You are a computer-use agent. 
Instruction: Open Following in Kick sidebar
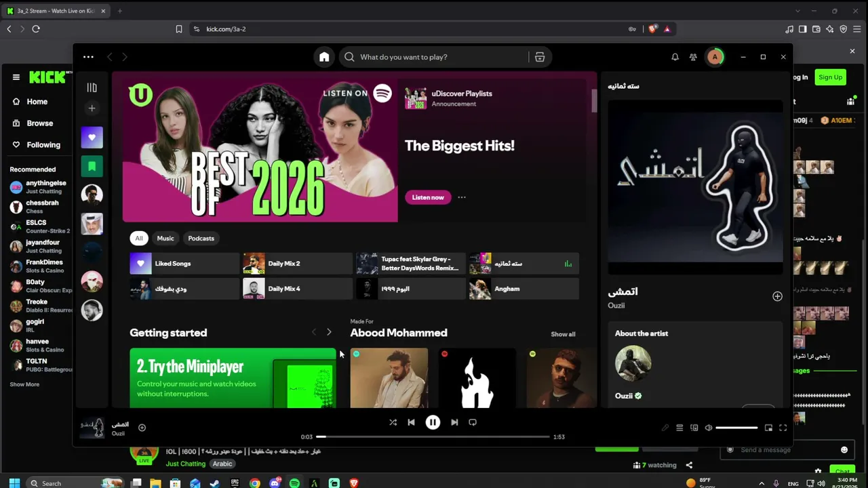43,145
